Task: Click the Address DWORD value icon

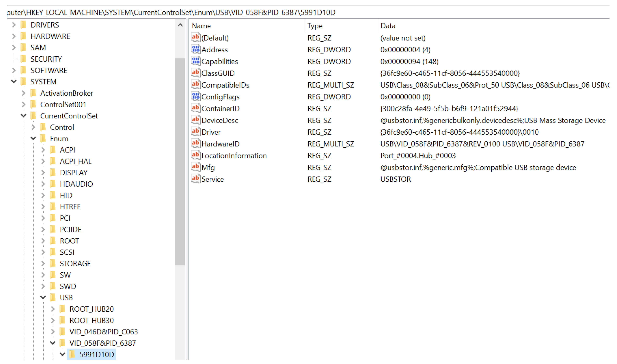Action: pyautogui.click(x=196, y=49)
